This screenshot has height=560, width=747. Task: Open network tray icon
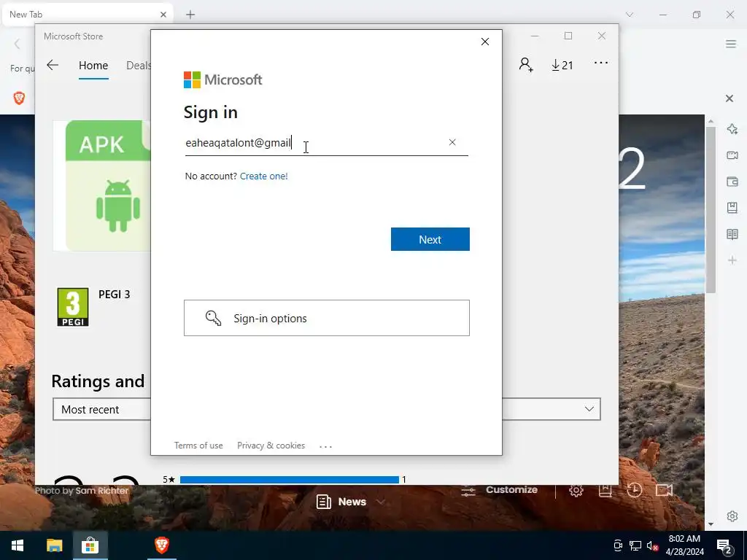point(635,545)
